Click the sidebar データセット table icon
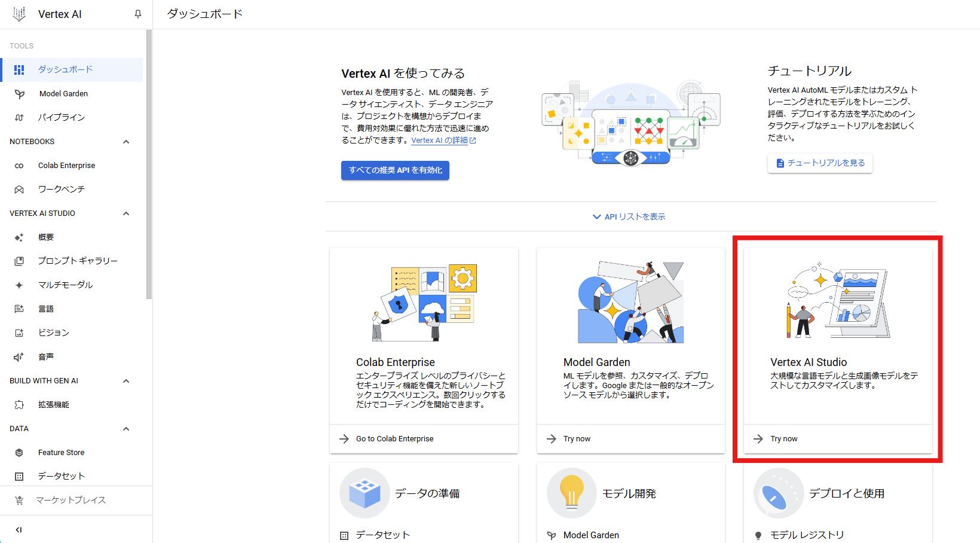This screenshot has width=980, height=543. (19, 477)
